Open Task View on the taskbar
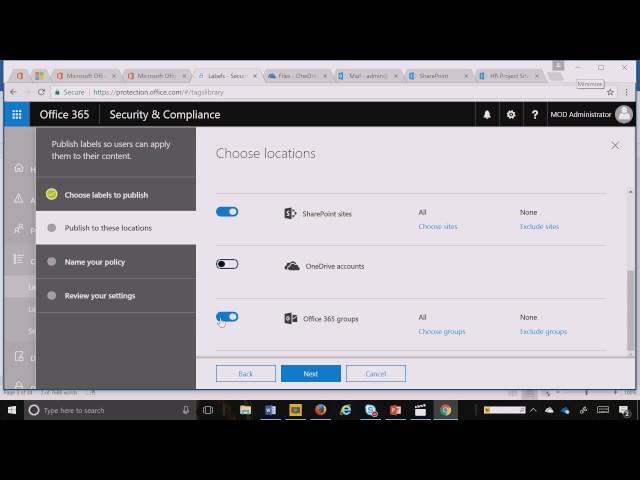 (x=208, y=410)
